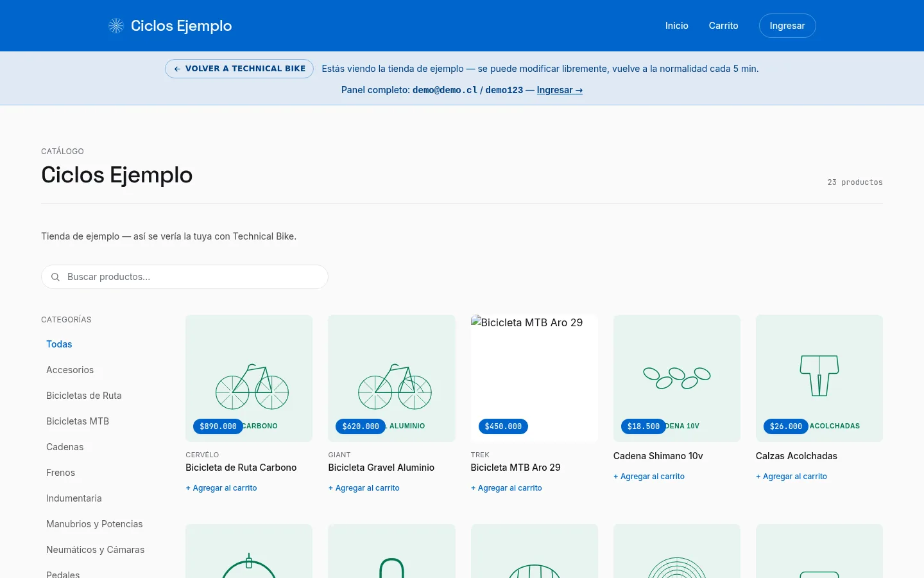Click the $620.000 price badge
The image size is (924, 578).
point(361,426)
